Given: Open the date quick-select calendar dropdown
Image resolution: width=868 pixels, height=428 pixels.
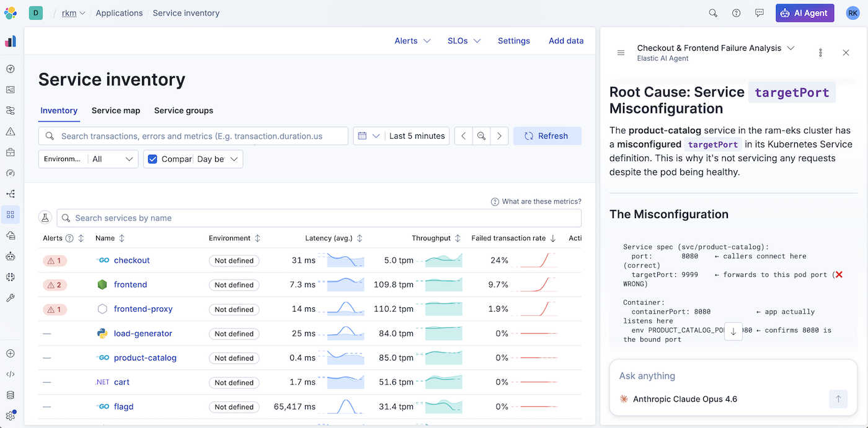Looking at the screenshot, I should tap(368, 136).
